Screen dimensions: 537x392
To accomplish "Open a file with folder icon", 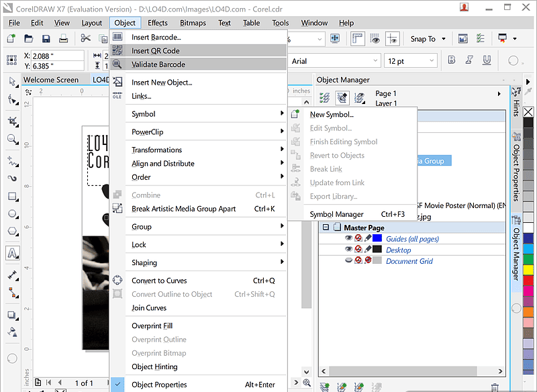I will pyautogui.click(x=28, y=38).
